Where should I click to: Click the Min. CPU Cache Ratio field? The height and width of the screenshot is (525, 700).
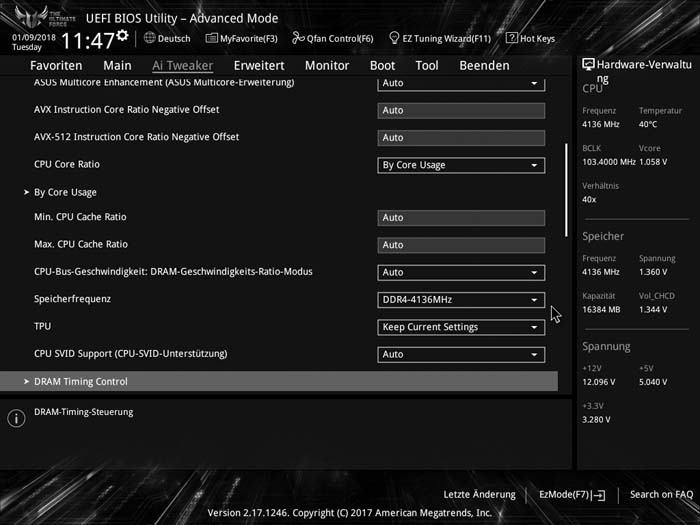(461, 218)
